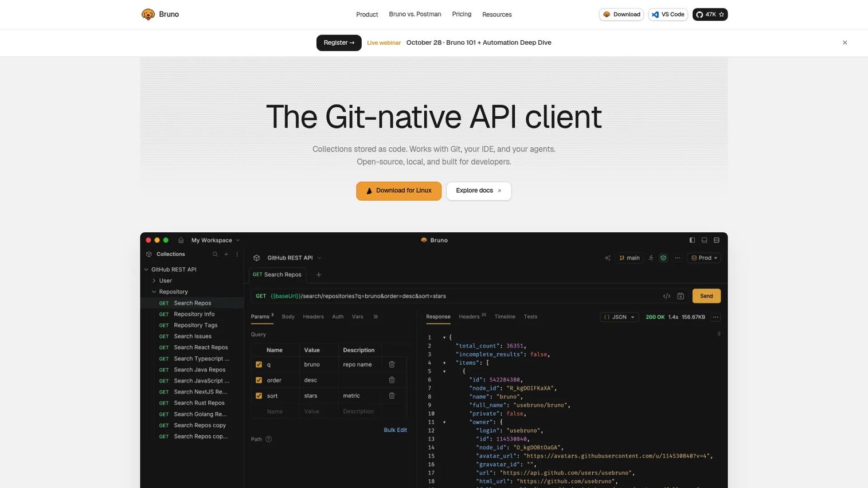868x488 pixels.
Task: Dismiss the webinar banner with the X
Action: pyautogui.click(x=845, y=42)
